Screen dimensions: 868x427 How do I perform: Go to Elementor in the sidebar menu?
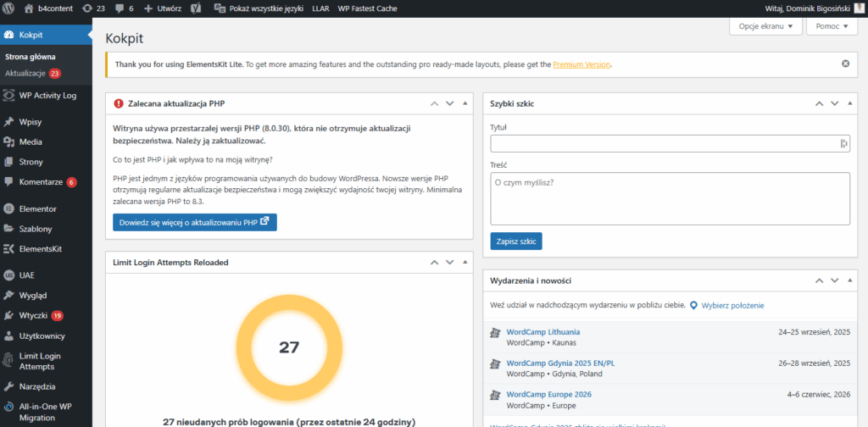click(37, 208)
